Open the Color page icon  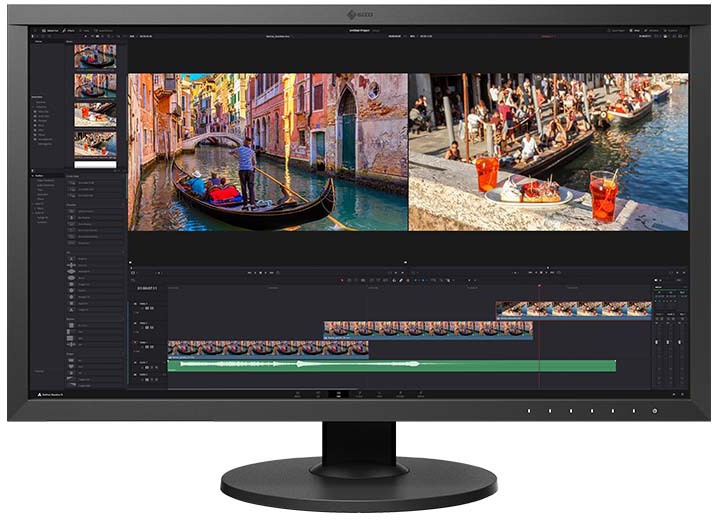378,394
